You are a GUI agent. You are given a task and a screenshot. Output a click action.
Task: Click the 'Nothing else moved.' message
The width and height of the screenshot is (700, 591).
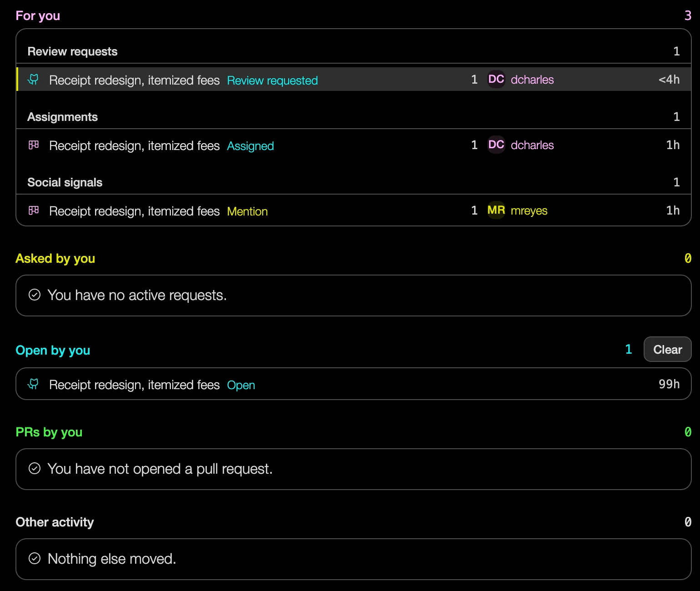(112, 559)
